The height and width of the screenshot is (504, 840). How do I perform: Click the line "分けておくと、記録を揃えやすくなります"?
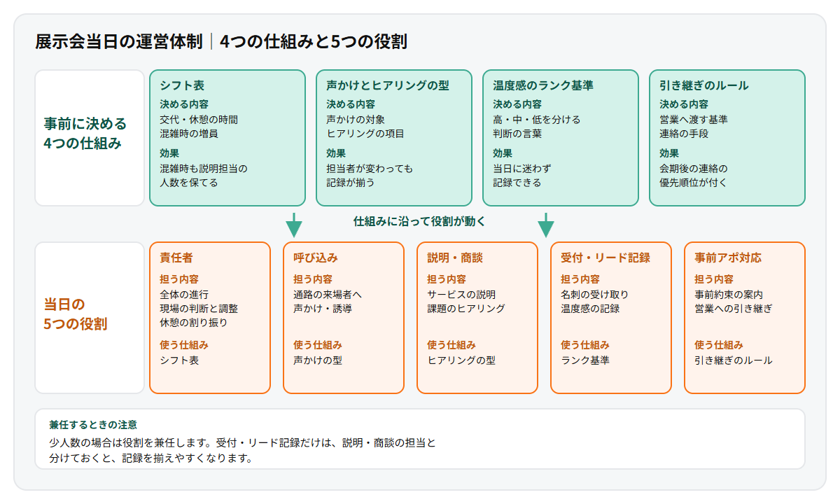point(150,458)
